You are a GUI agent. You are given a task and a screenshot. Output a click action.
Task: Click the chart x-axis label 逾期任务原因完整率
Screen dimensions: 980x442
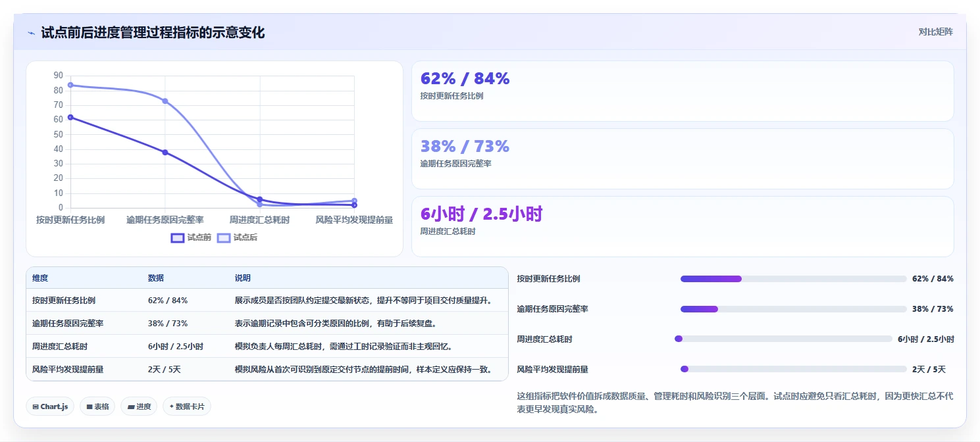(x=165, y=220)
